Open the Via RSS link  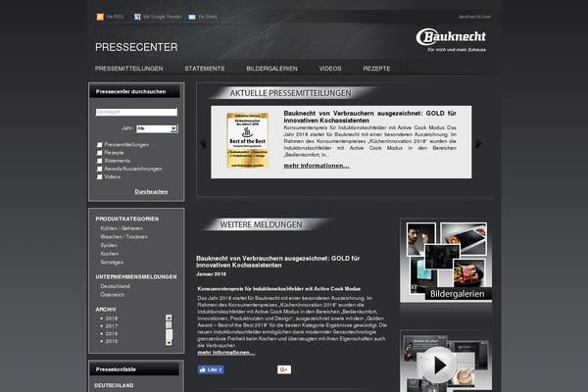pos(115,17)
